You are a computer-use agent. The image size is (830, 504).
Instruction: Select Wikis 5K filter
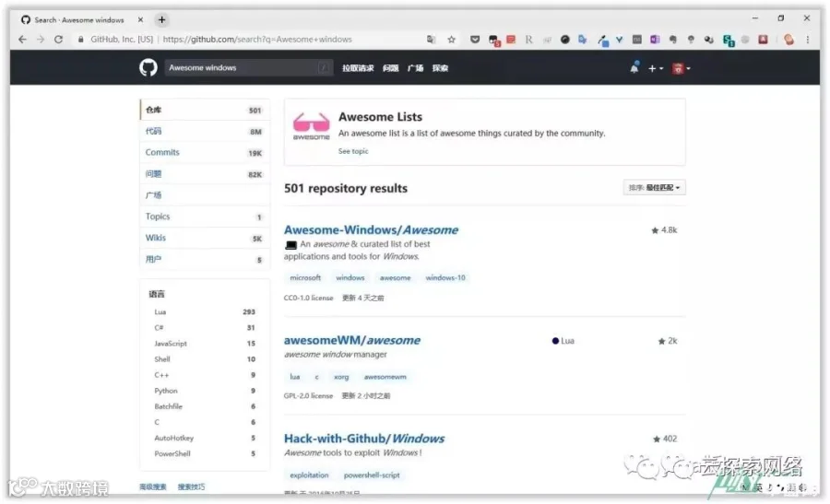coord(205,238)
